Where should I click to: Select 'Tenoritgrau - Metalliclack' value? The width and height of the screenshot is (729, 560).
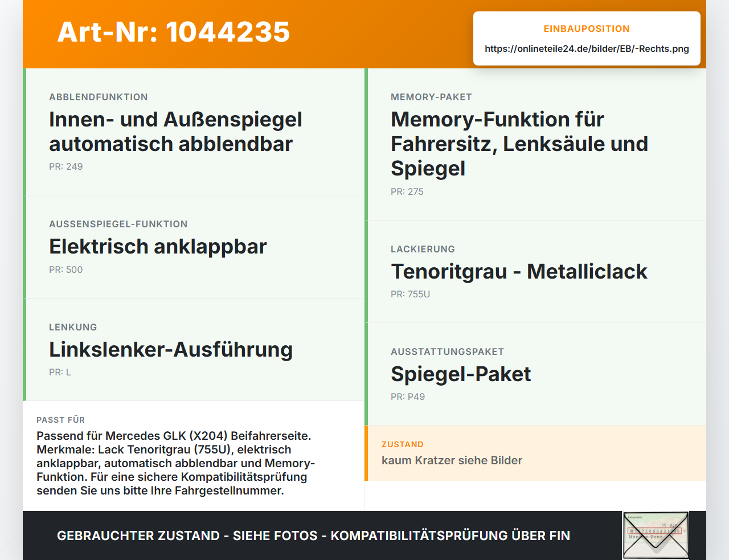519,271
